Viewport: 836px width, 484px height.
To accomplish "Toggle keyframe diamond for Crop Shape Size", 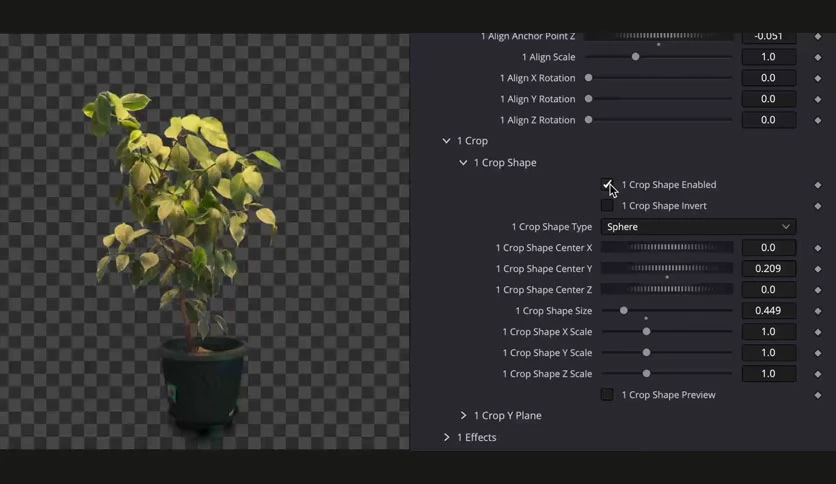I will click(x=817, y=311).
